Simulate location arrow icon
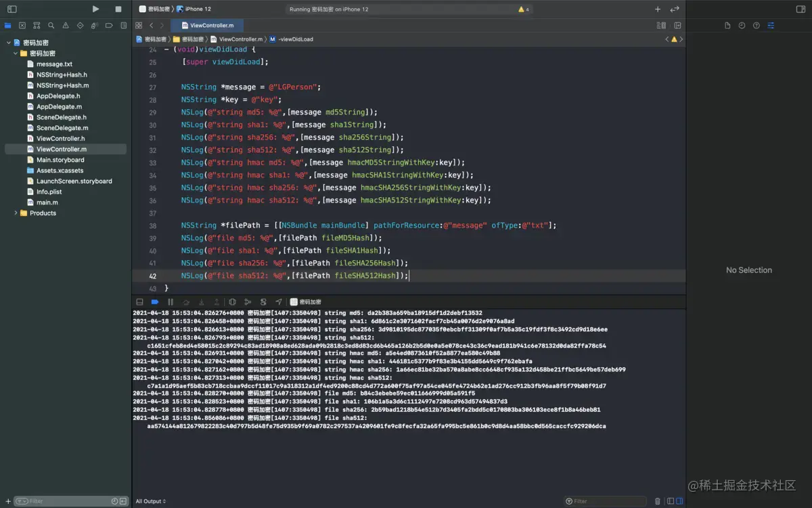This screenshot has width=812, height=508. [x=278, y=301]
